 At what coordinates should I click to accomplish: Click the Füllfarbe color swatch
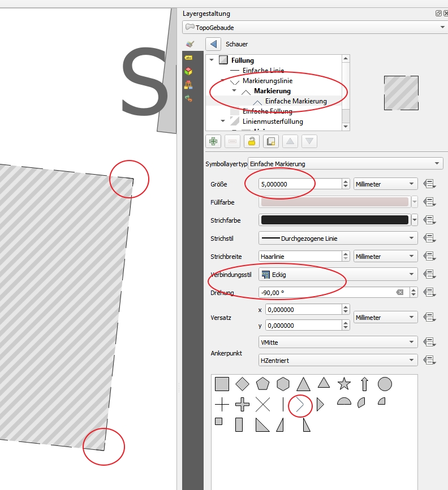point(335,202)
